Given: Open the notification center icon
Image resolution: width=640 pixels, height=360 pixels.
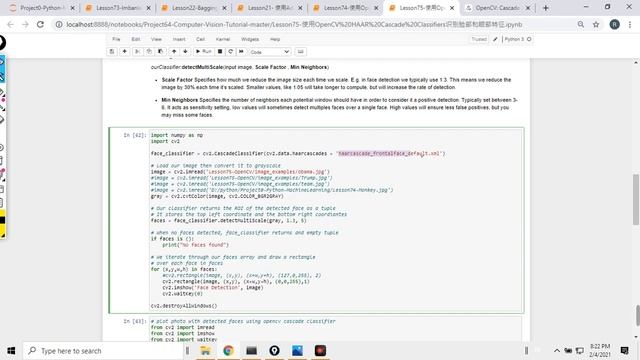Looking at the screenshot, I should tap(624, 351).
